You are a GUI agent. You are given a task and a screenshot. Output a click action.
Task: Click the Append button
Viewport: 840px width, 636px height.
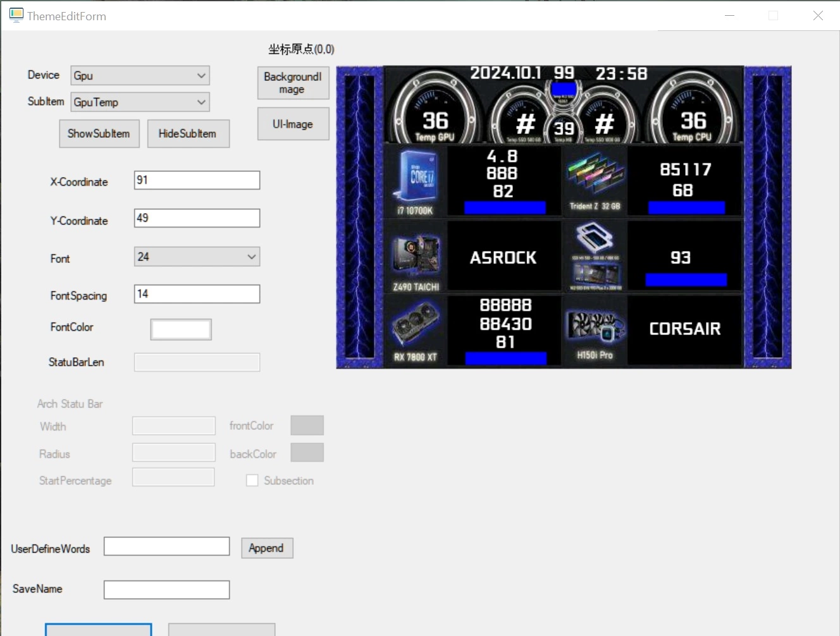267,548
